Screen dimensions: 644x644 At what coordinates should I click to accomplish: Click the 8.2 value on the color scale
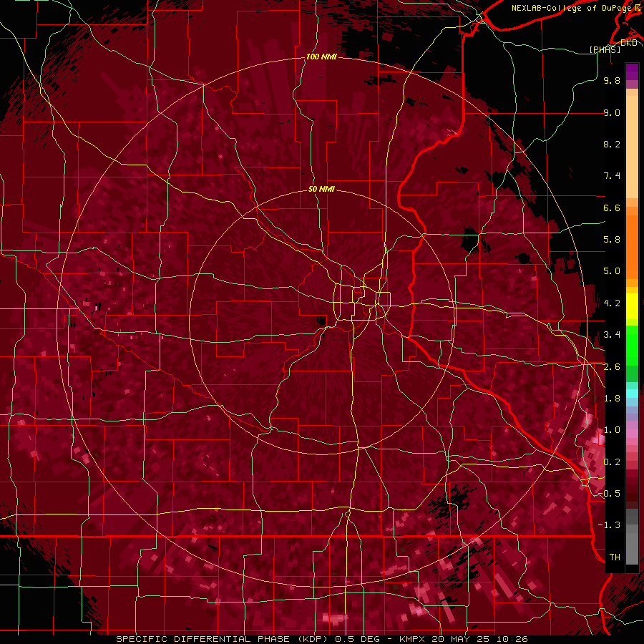click(612, 144)
